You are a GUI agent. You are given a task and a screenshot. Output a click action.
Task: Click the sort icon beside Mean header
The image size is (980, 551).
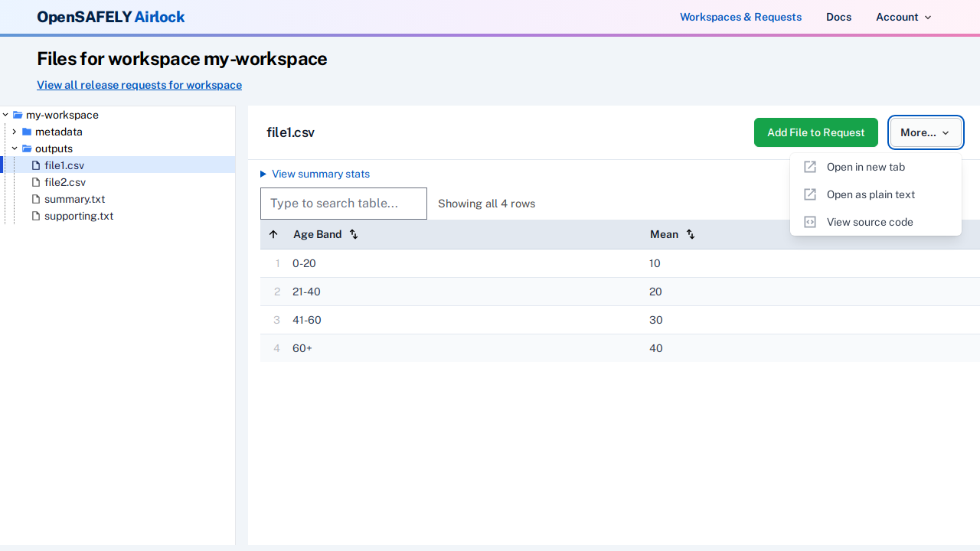click(690, 234)
